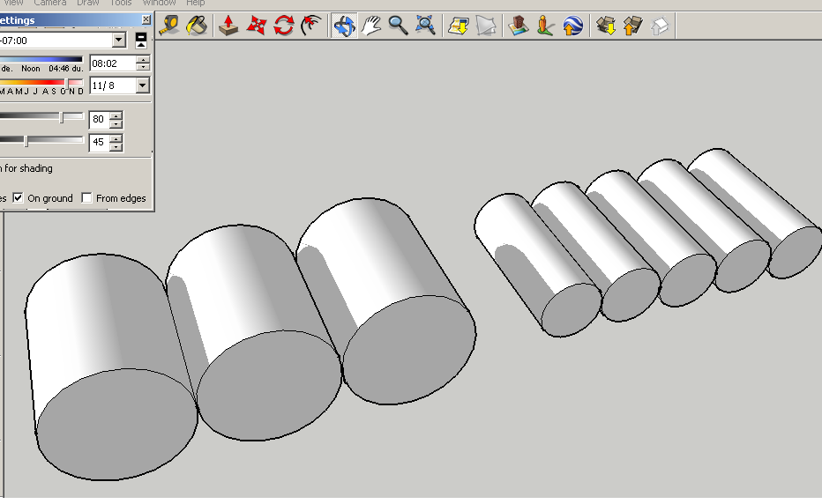This screenshot has width=822, height=504.
Task: Disable shadows On ground checkbox
Action: (19, 197)
